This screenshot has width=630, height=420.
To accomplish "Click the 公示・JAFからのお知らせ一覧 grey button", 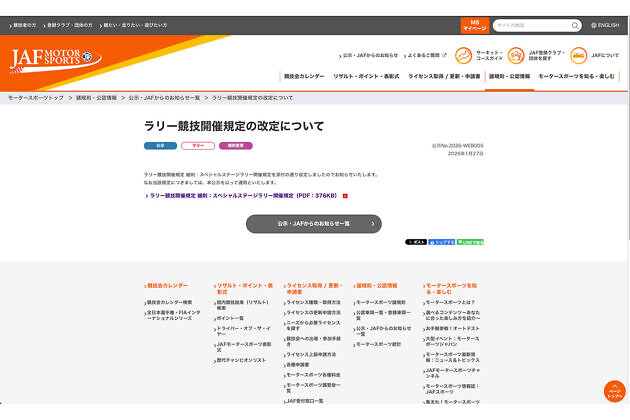I will coord(314,224).
